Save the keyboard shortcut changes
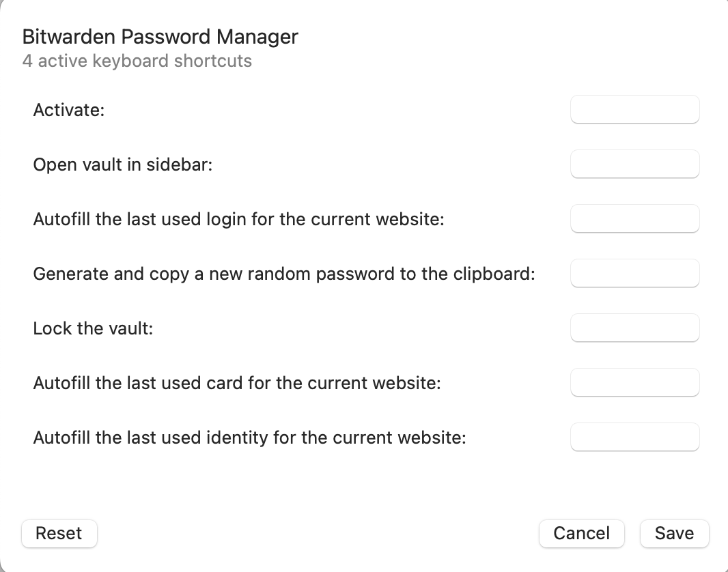Image resolution: width=728 pixels, height=572 pixels. point(674,534)
